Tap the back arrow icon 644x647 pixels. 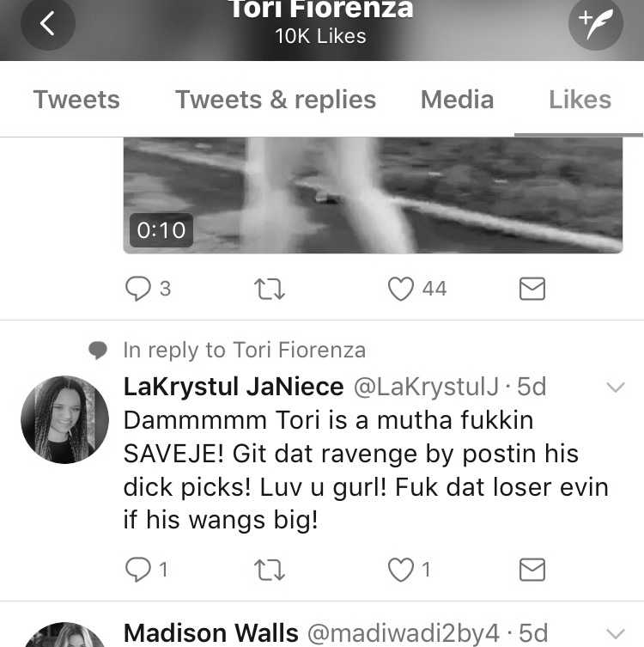click(x=48, y=23)
